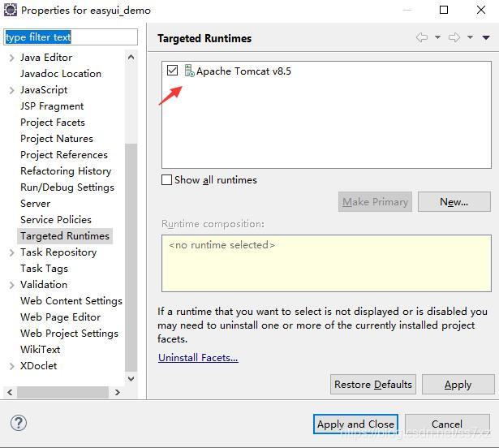The width and height of the screenshot is (499, 448).
Task: Expand the JavaScript tree node
Action: point(12,90)
